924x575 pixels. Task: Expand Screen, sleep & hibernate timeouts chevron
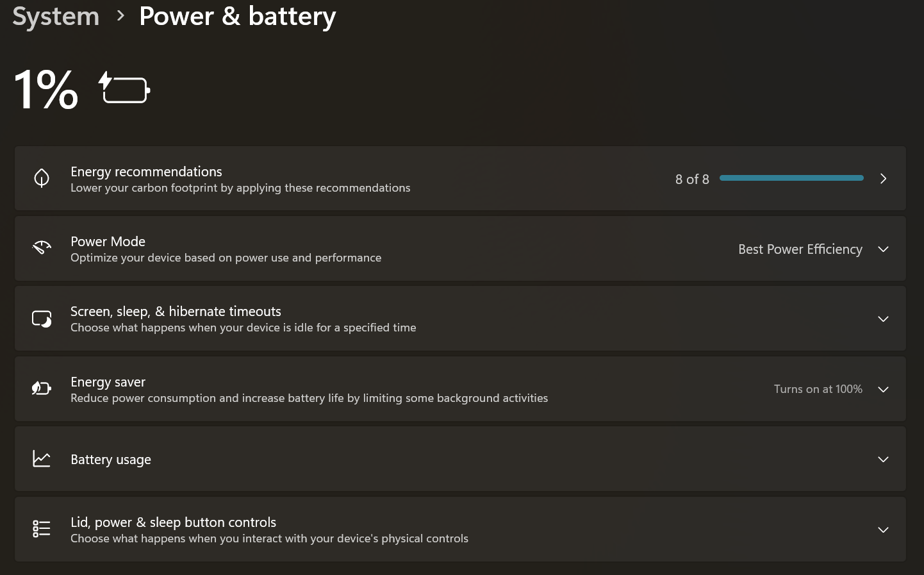click(x=883, y=319)
